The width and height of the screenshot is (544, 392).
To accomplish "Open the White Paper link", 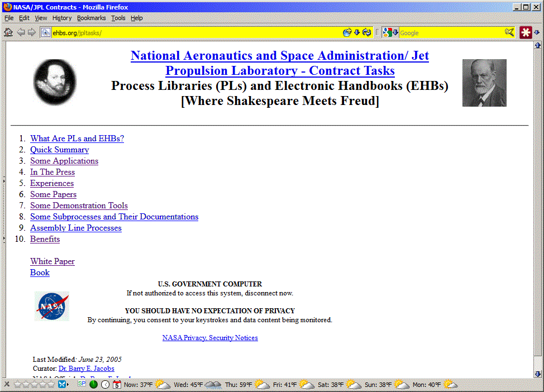I will pyautogui.click(x=53, y=261).
